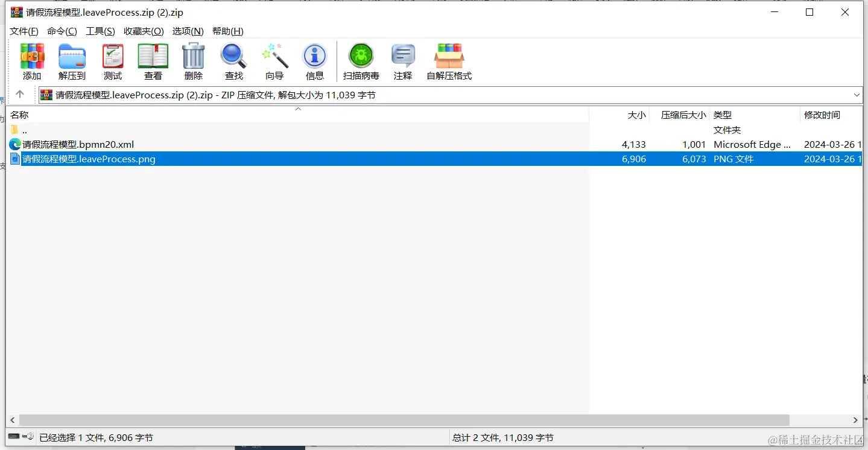Click the key icon in status bar
Screen dimensions: 868x450
[28, 437]
